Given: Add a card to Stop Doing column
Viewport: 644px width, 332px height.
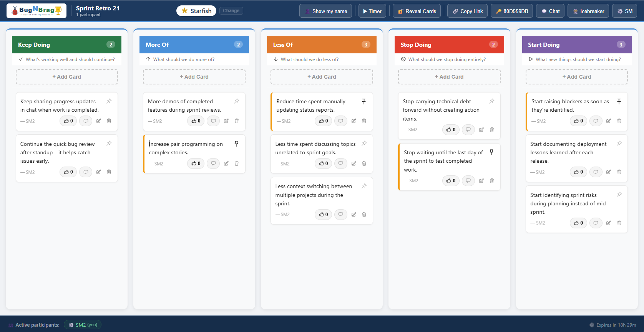Looking at the screenshot, I should [449, 77].
